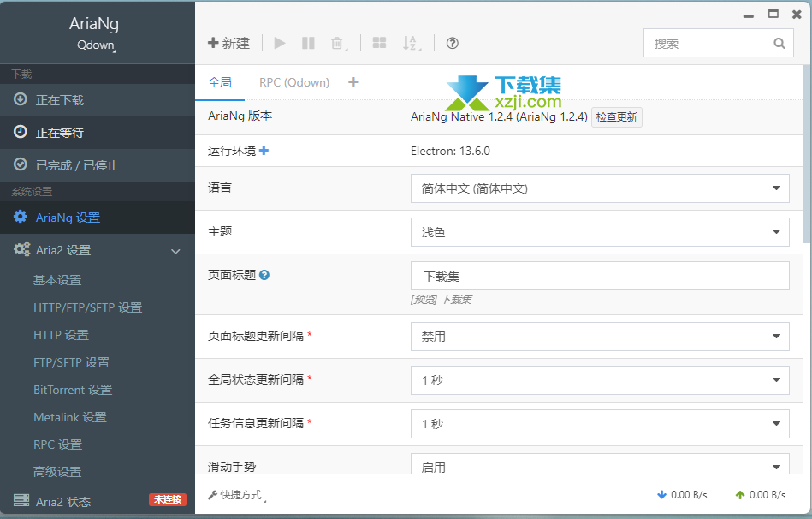This screenshot has height=519, width=812.
Task: Open 任务信息更新间隔 dropdown
Action: coord(600,424)
